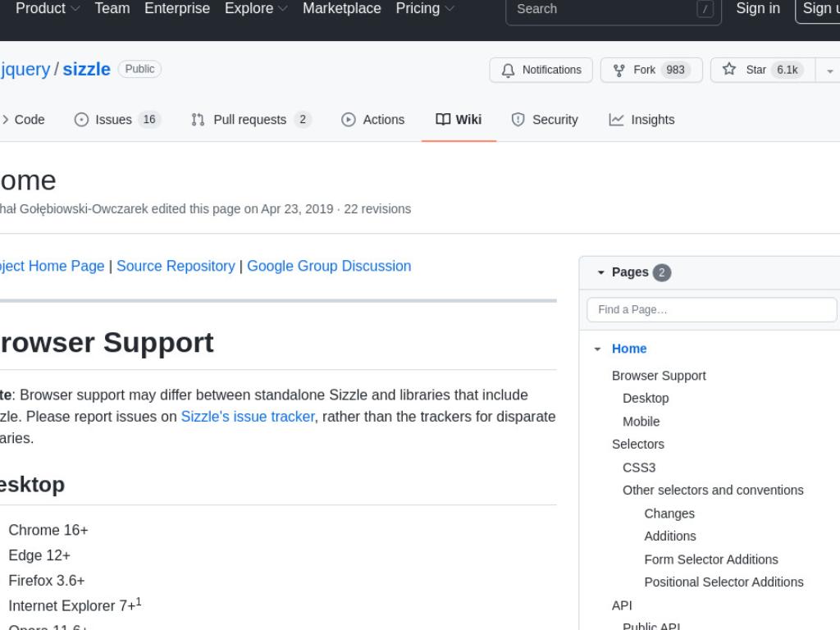Image resolution: width=840 pixels, height=630 pixels.
Task: Focus the GitHub Search field
Action: [x=614, y=10]
